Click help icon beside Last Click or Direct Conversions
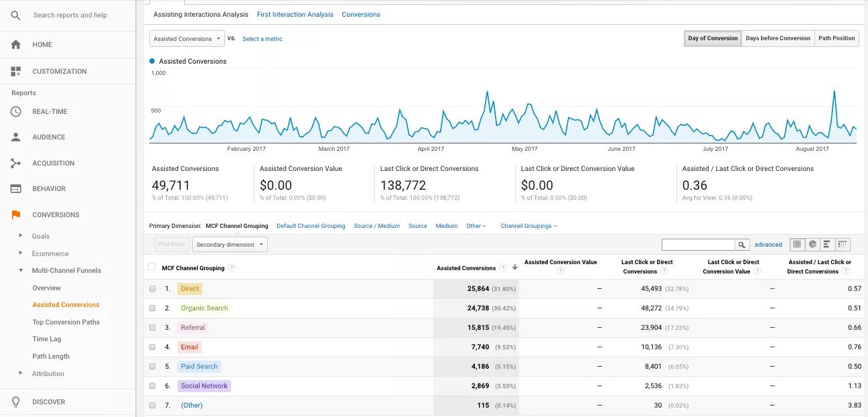Image resolution: width=868 pixels, height=417 pixels. [664, 271]
